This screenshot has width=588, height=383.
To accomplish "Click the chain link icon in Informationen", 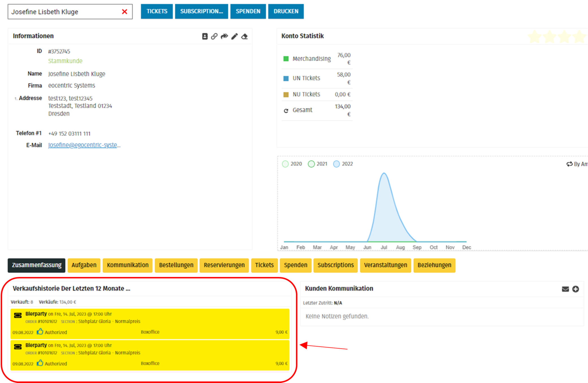I will [214, 36].
